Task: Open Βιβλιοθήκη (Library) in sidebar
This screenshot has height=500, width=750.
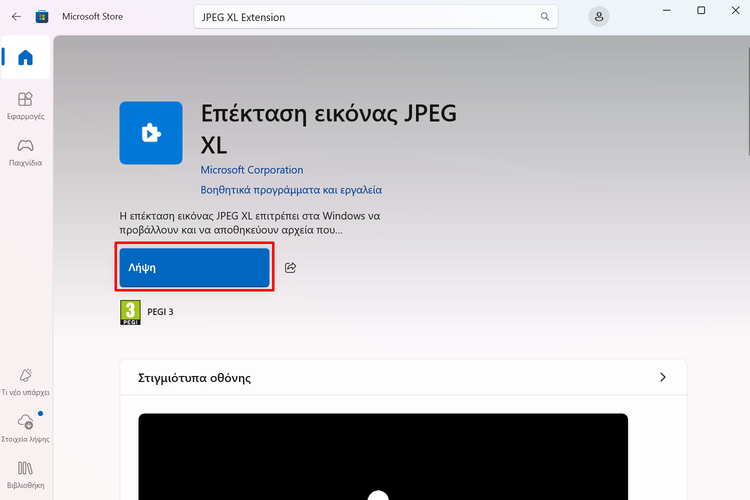Action: (x=25, y=475)
